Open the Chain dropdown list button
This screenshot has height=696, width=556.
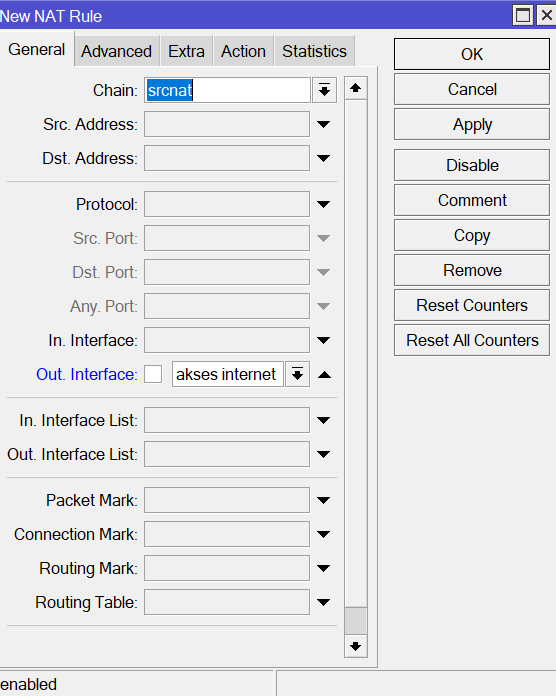324,91
